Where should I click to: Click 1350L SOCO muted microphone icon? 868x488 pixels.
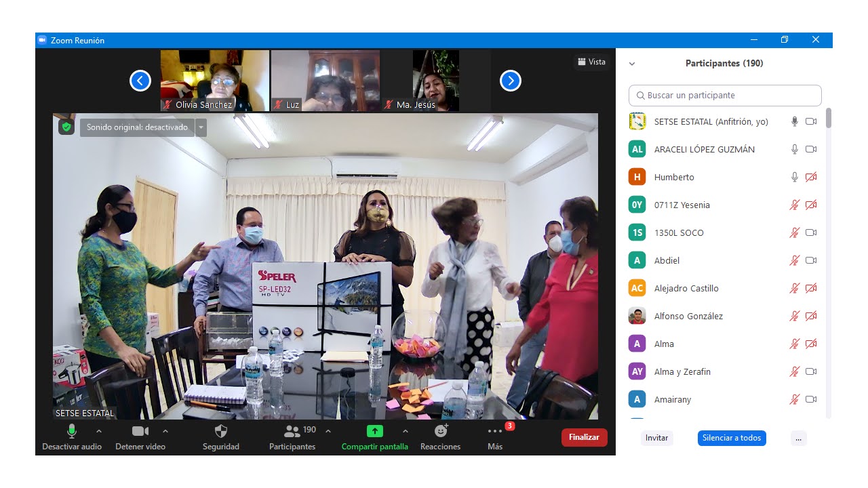point(795,232)
